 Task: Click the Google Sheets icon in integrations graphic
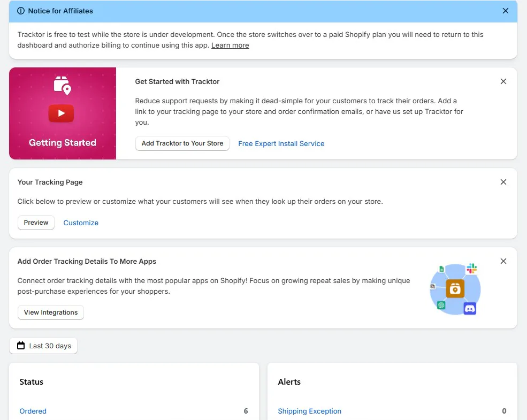click(441, 269)
